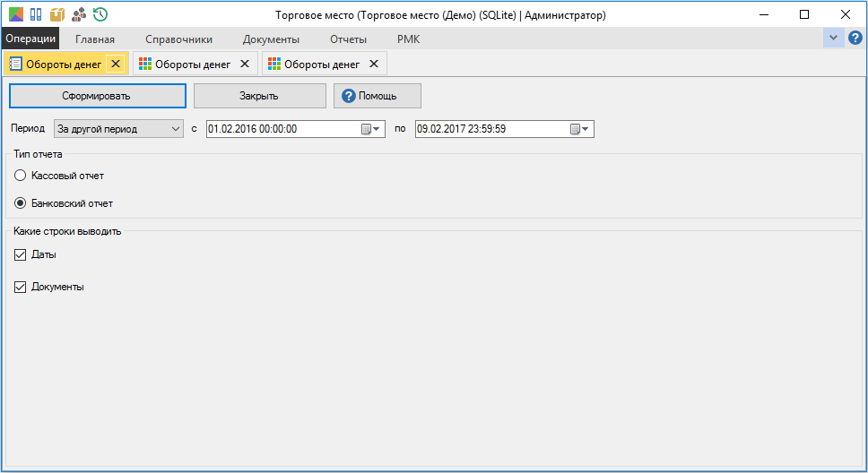Screen dimensions: 868x473
Task: Click the 'Период' label
Action: (x=28, y=128)
